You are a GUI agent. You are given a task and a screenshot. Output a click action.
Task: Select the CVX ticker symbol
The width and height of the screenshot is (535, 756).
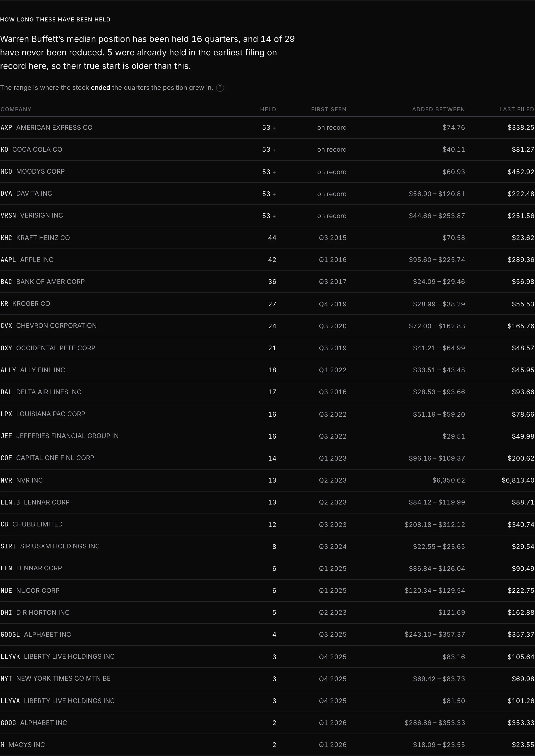tap(6, 326)
